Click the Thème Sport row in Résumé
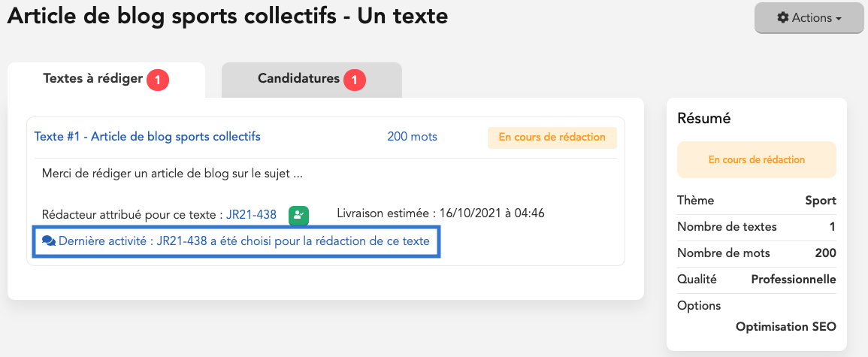Image resolution: width=868 pixels, height=357 pixels. (756, 201)
